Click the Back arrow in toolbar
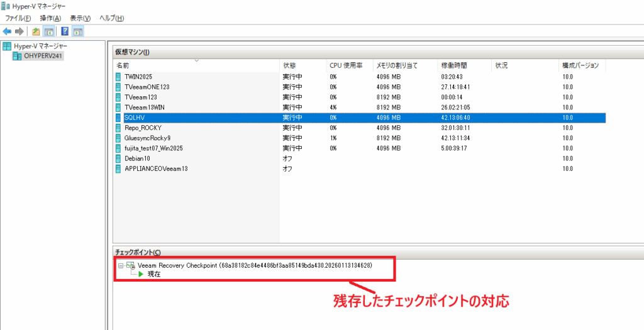Viewport: 644px width, 330px height. click(7, 31)
